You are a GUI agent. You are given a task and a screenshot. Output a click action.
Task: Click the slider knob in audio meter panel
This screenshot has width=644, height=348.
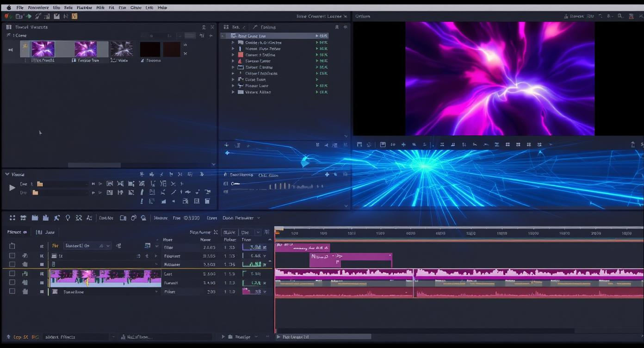(x=233, y=184)
